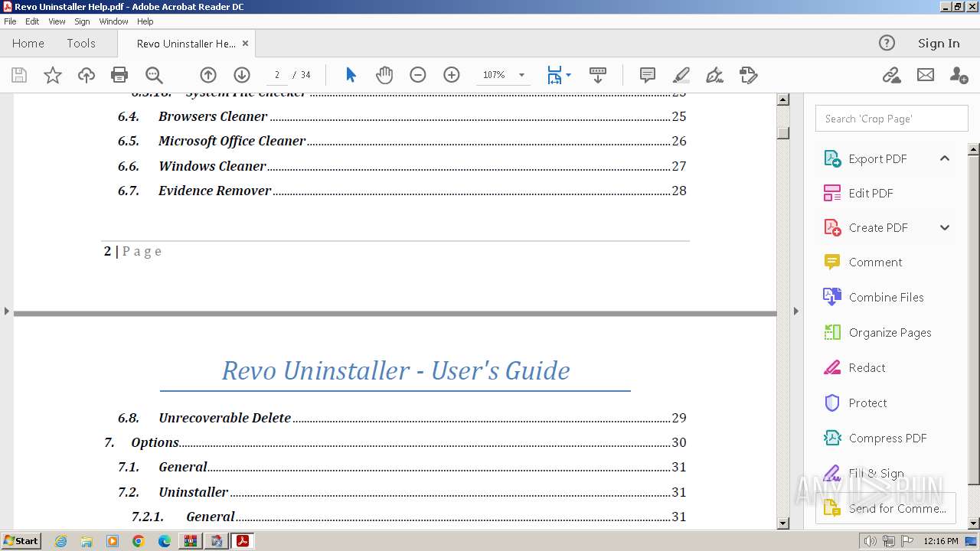Click the Sign In button
This screenshot has width=980, height=551.
[939, 43]
